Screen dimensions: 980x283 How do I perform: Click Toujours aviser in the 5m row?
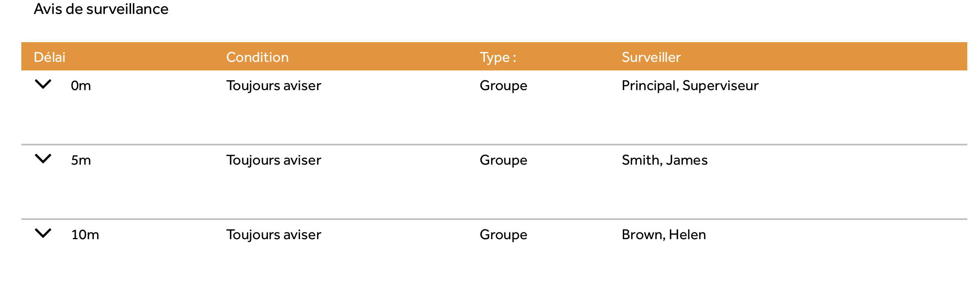274,160
